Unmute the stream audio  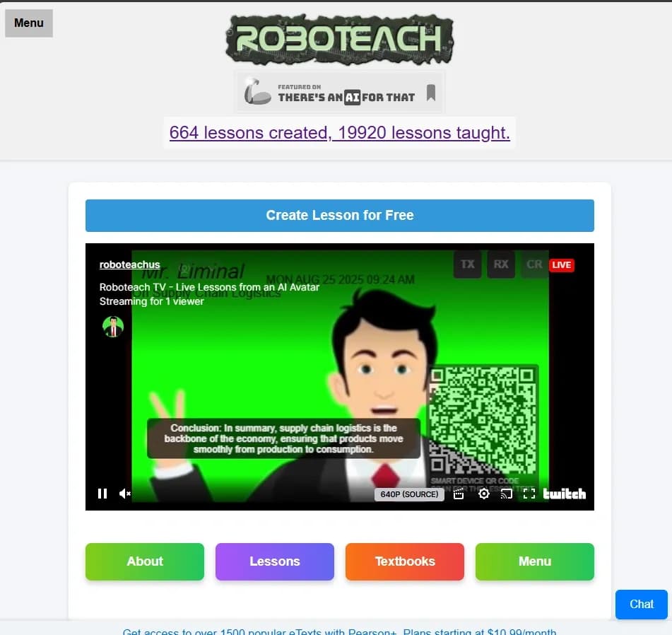click(124, 494)
